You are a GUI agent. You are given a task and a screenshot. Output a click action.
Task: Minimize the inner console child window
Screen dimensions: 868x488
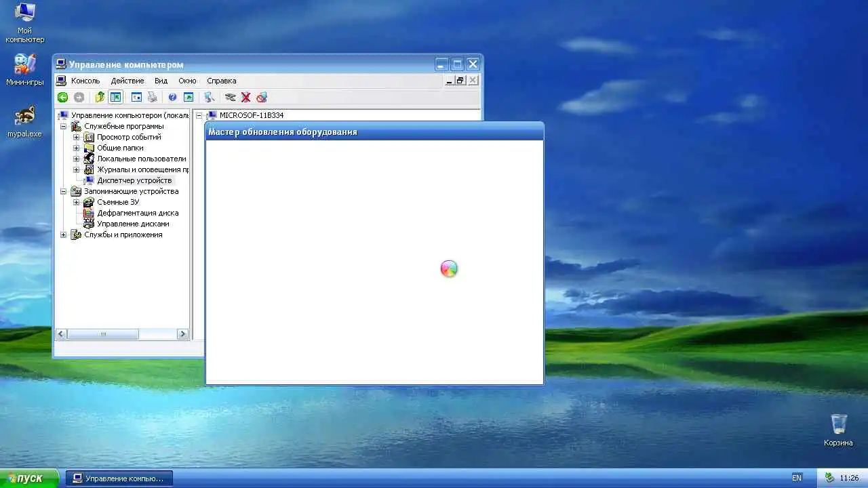(x=449, y=81)
